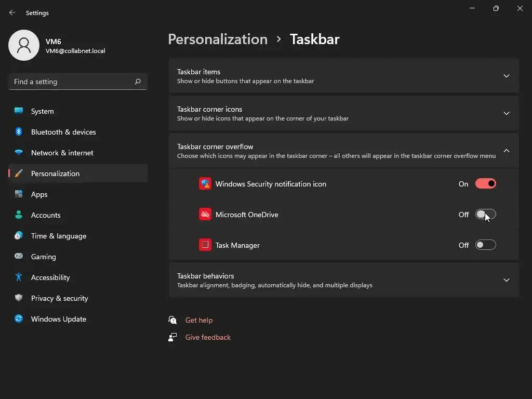Expand Taskbar corner icons section

tap(507, 113)
